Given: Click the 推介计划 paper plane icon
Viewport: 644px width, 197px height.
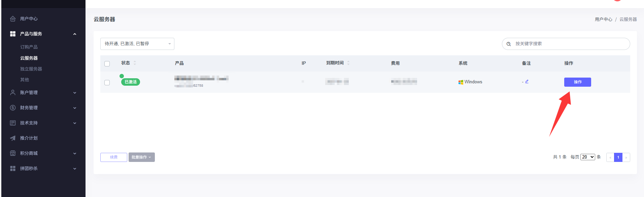Looking at the screenshot, I should pyautogui.click(x=13, y=138).
